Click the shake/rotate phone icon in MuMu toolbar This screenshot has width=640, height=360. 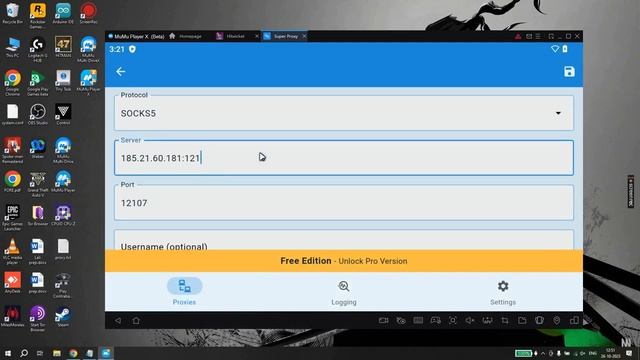tap(539, 321)
